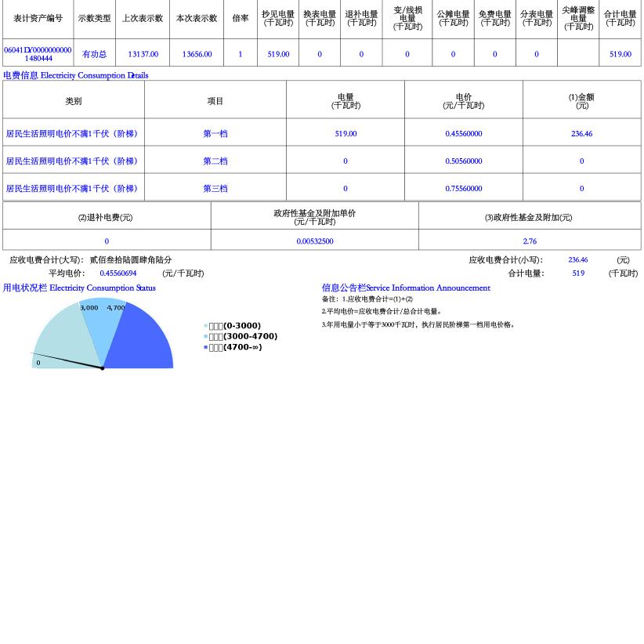
Task: Click the 变/线损电量 column header
Action: (x=407, y=19)
